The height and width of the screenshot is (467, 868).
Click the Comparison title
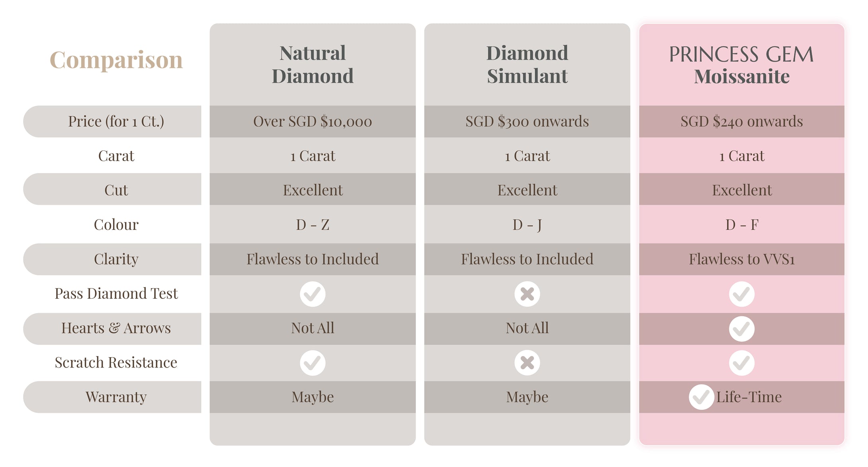tap(116, 60)
